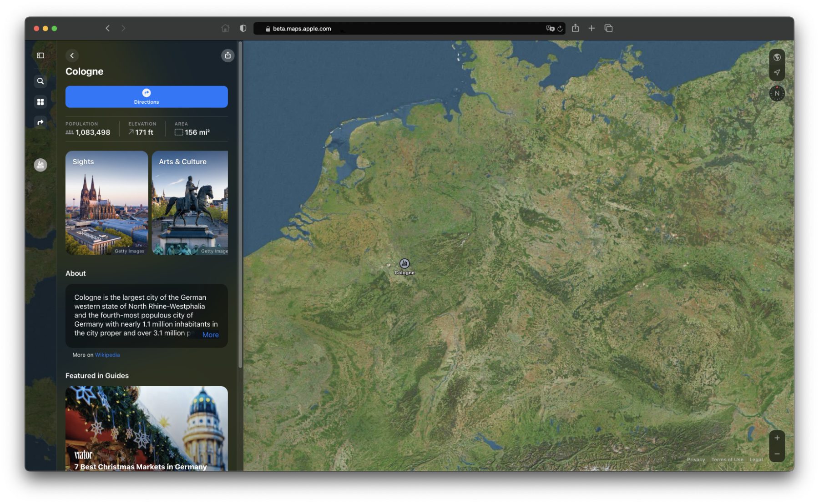The image size is (819, 504).
Task: Open 7 Best Christmas Markets guide
Action: 147,428
